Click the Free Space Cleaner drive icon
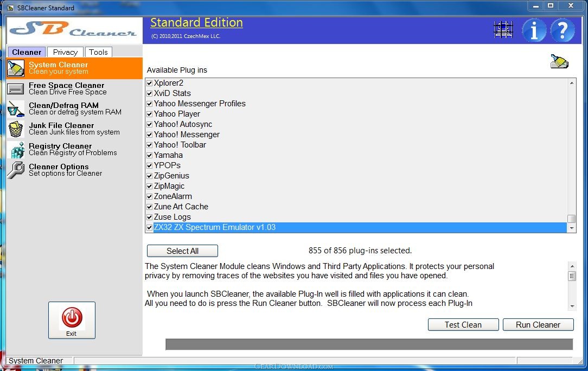The height and width of the screenshot is (371, 588). (16, 89)
